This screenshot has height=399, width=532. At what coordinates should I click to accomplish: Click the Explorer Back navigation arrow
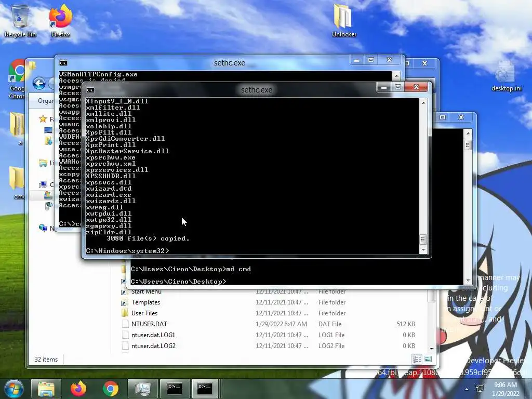(x=39, y=83)
